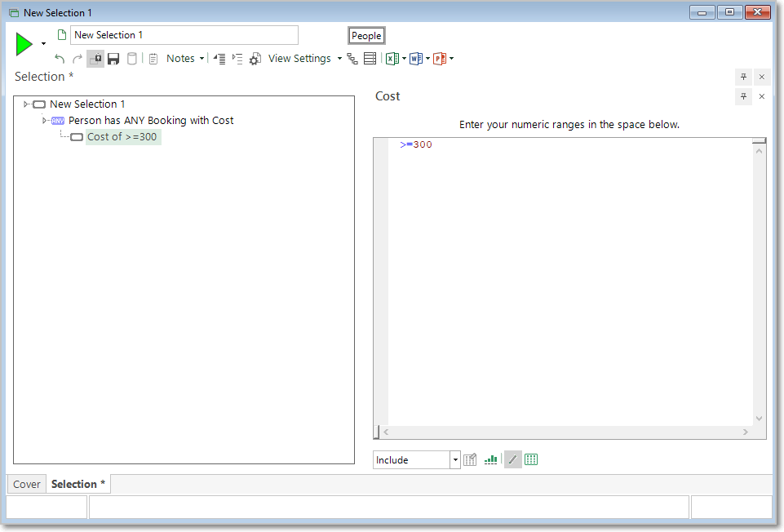Open the clipboard notes icon
Screen dimensions: 784x532
pyautogui.click(x=153, y=59)
